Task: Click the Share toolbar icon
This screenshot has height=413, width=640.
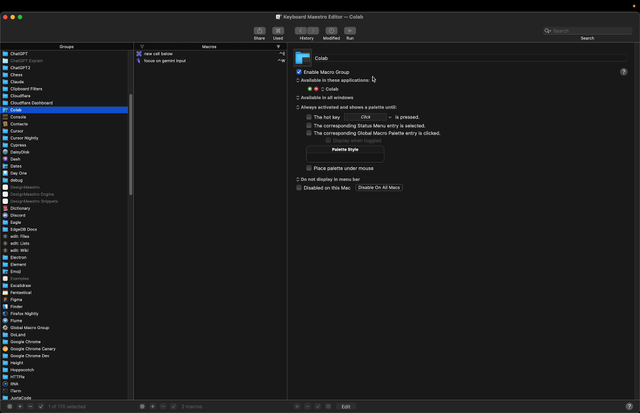Action: point(259,31)
